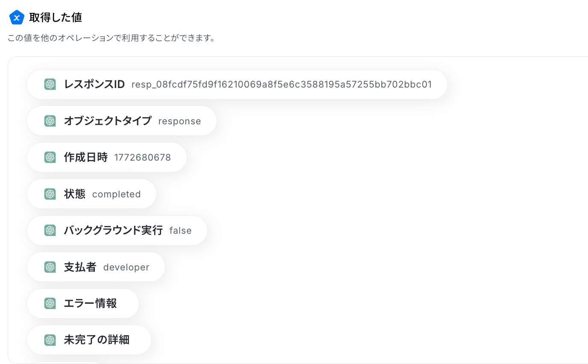Click the blue pentagon icon beside 取得した値
Image resolution: width=588 pixels, height=364 pixels.
[17, 18]
